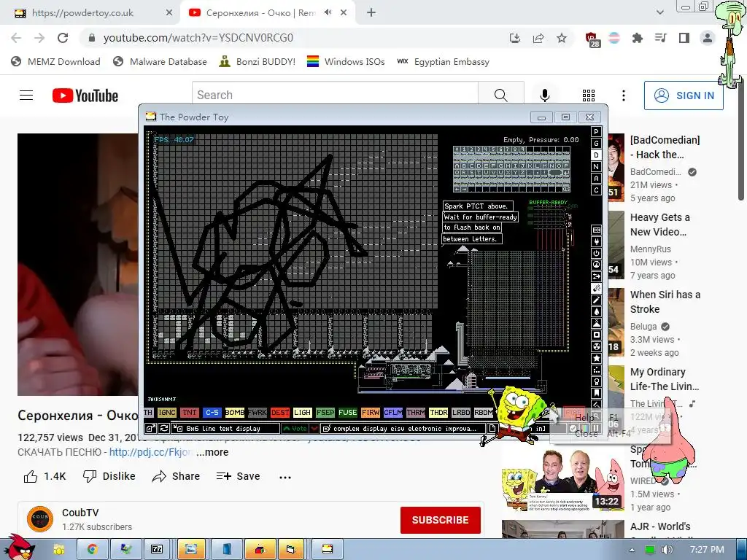Viewport: 747px width, 560px height.
Task: Open Powder Toy simulation options checkmark icon
Action: tap(573, 428)
